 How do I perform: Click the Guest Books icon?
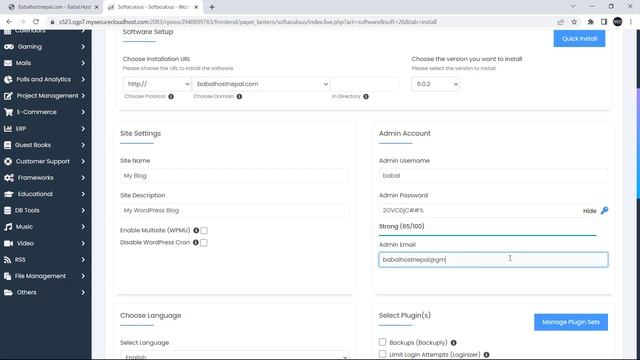pos(7,145)
